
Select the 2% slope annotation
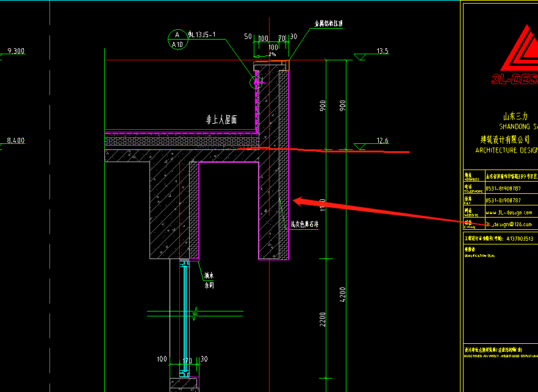pos(272,54)
